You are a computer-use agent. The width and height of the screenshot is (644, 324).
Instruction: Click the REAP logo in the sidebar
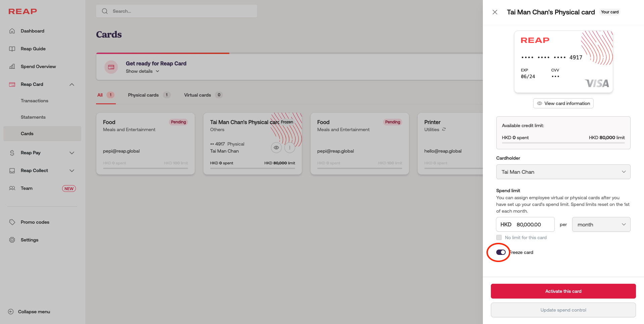pos(23,11)
